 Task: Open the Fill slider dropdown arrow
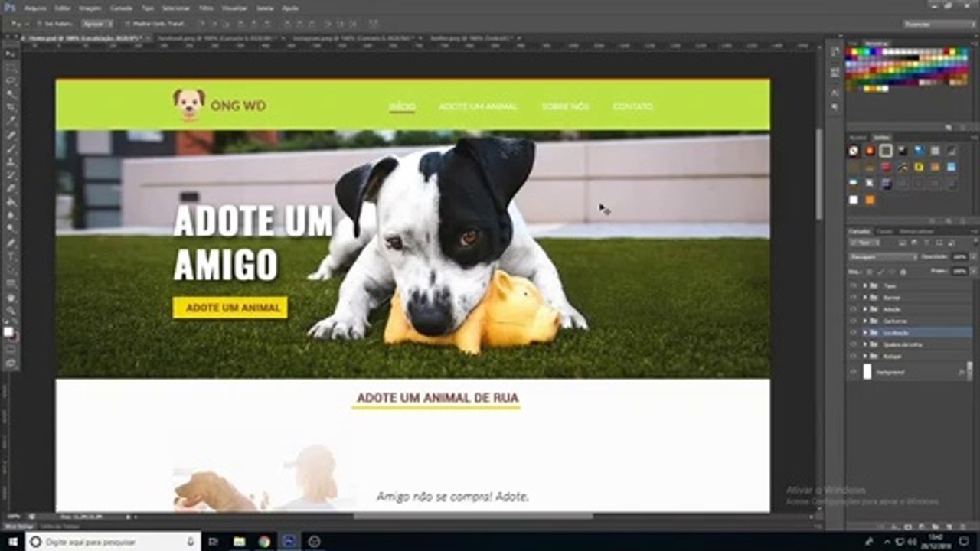(974, 271)
